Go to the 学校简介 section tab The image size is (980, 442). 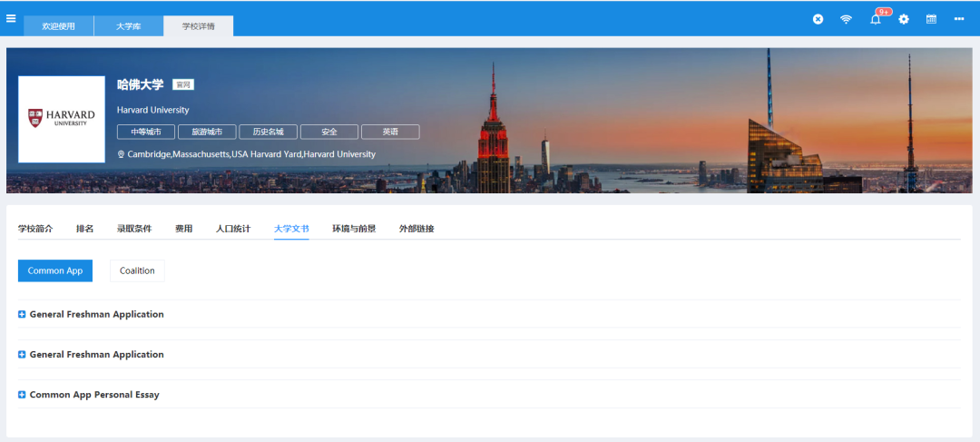35,229
